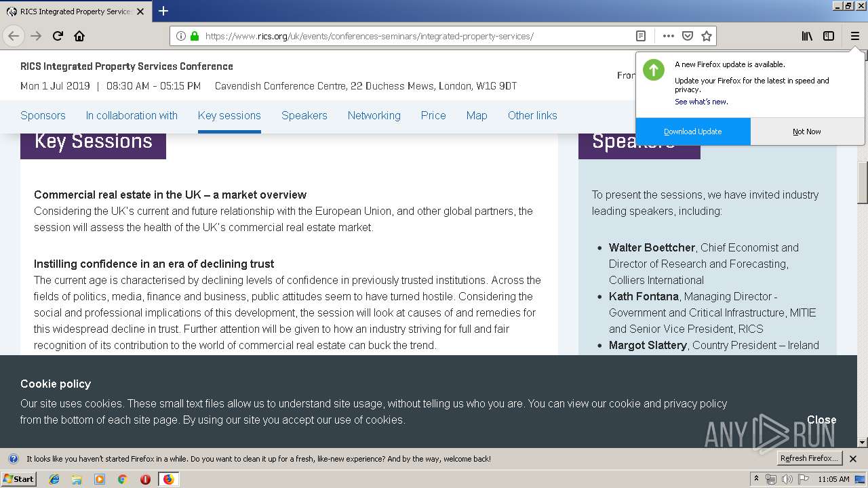Image resolution: width=868 pixels, height=488 pixels.
Task: Select the Margot Slattery speaker name
Action: coord(648,345)
